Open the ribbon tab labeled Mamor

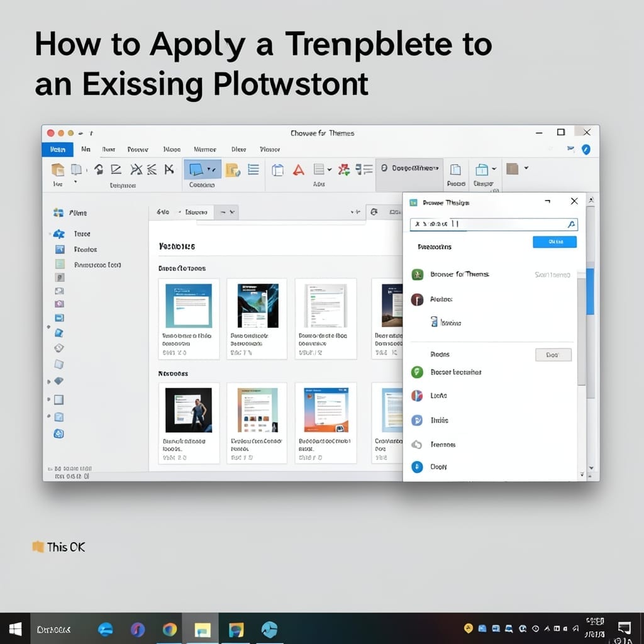point(204,150)
